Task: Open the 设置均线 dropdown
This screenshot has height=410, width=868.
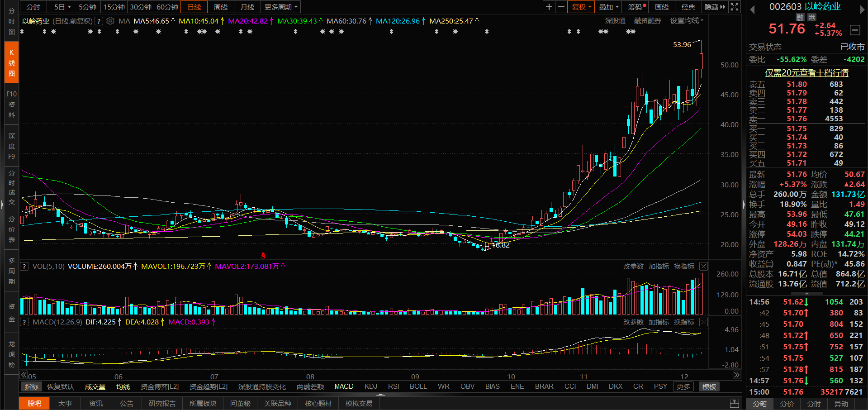Action: click(x=686, y=21)
